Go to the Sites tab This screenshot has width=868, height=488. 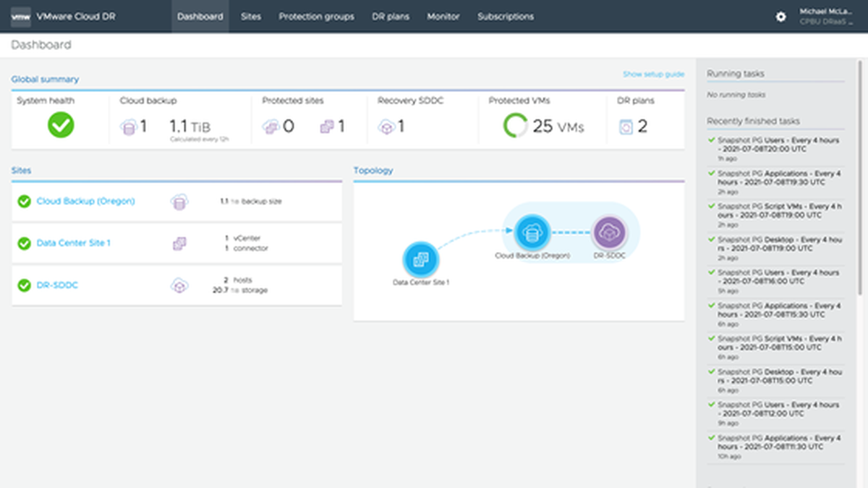pos(251,17)
